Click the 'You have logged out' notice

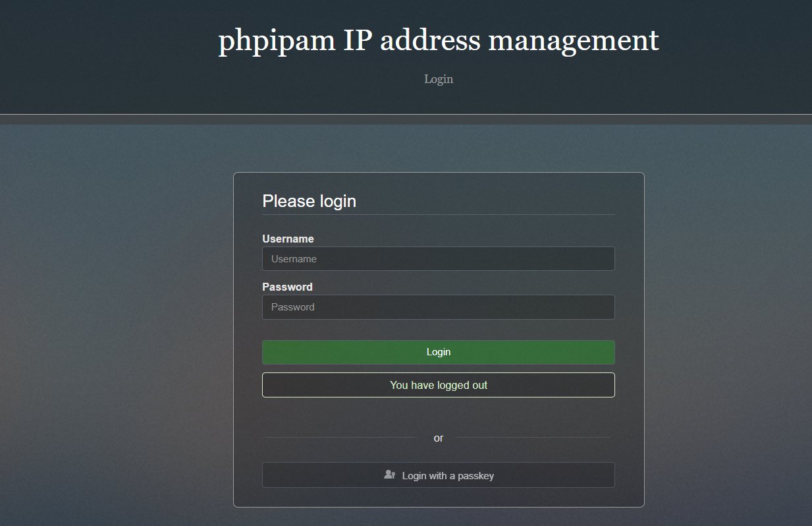439,385
